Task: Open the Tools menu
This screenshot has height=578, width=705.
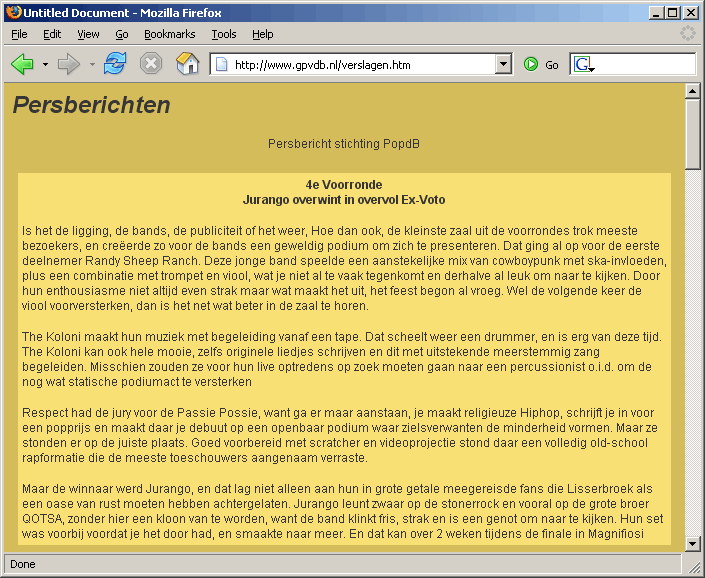Action: pyautogui.click(x=224, y=34)
